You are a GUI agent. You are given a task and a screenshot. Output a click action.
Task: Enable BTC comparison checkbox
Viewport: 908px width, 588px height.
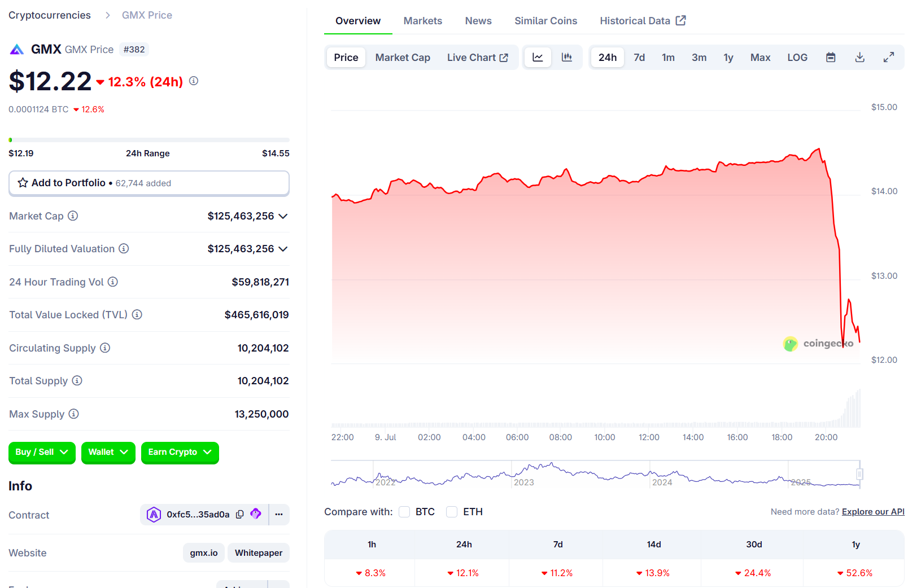[x=404, y=512]
